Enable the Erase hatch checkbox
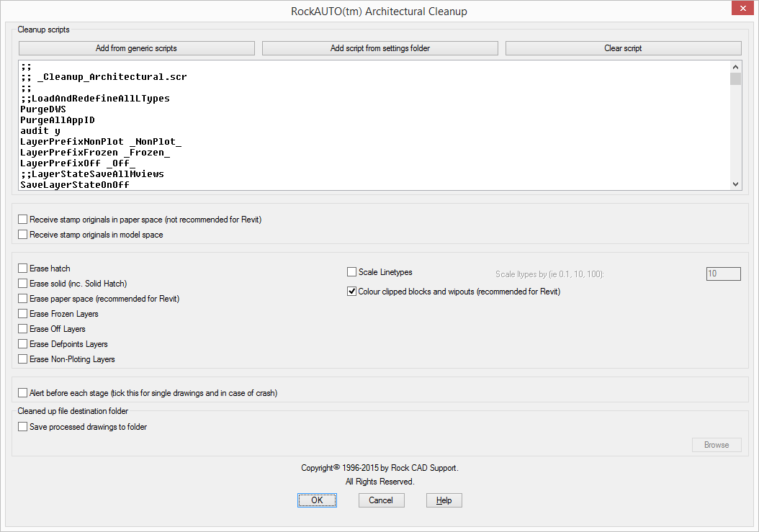Screen dimensions: 759x532 click(x=23, y=269)
